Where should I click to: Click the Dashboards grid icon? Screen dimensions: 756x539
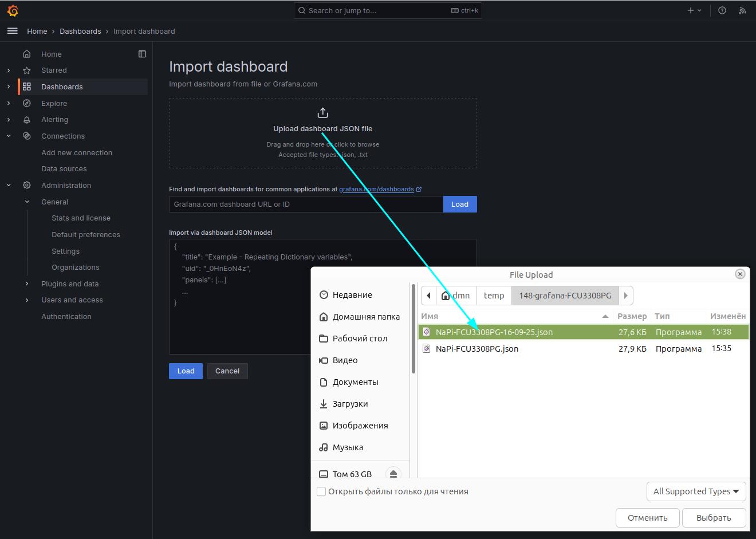(26, 86)
